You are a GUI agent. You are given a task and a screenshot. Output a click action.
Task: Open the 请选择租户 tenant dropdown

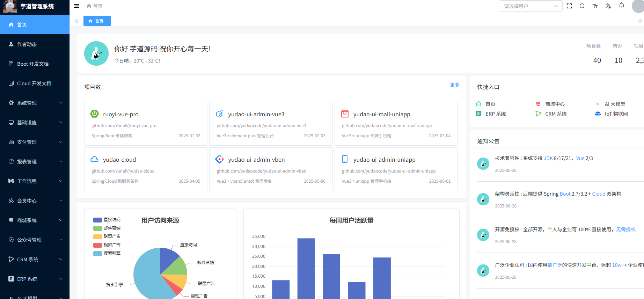(530, 6)
